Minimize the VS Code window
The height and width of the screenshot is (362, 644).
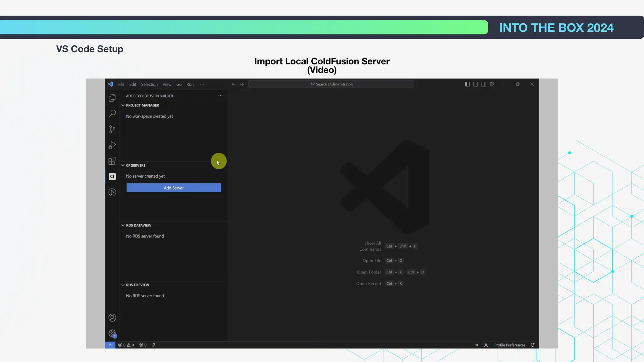point(503,84)
